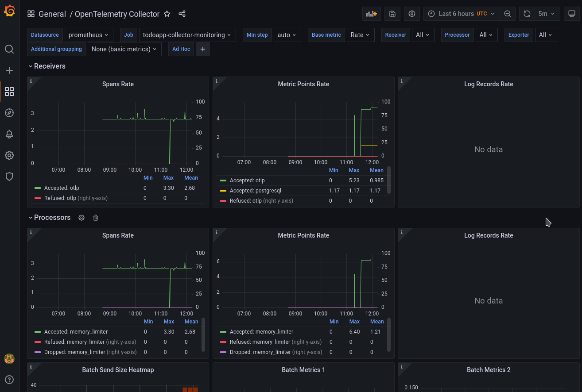Viewport: 582px width, 392px height.
Task: Open the Explore compass icon in sidebar
Action: (x=9, y=113)
